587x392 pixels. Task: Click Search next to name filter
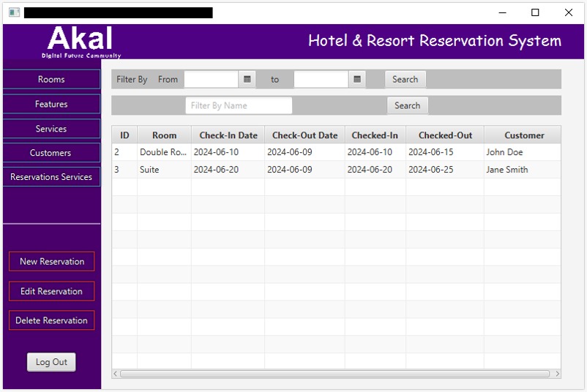click(407, 105)
